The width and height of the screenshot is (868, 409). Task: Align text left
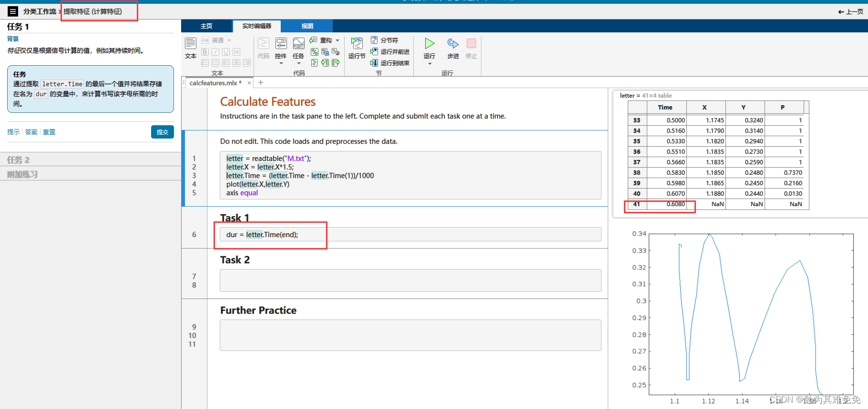click(x=226, y=63)
